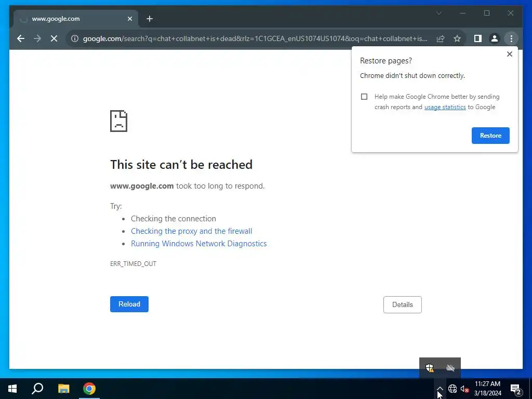Open the usage statistics link
This screenshot has width=532, height=399.
[x=445, y=107]
